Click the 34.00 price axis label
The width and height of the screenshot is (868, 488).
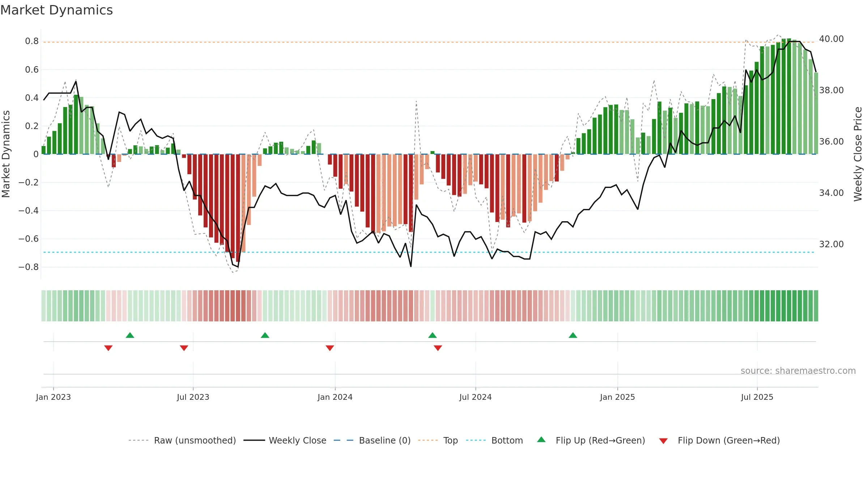[x=831, y=193]
